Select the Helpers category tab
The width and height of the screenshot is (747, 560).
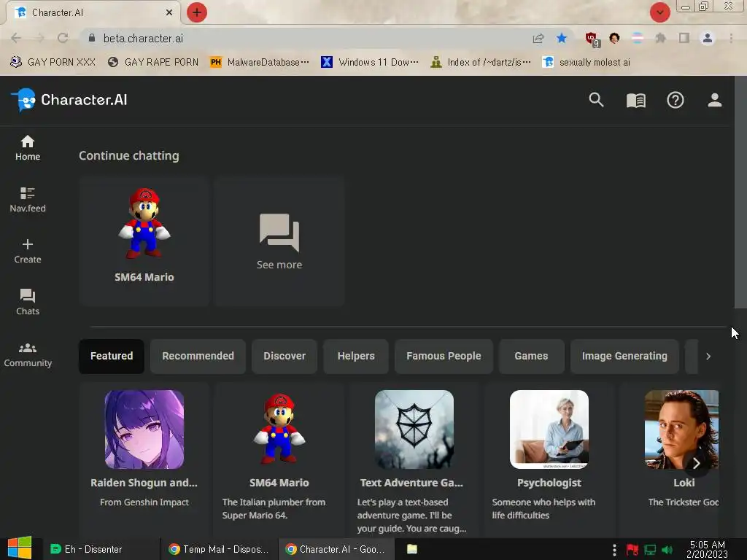[356, 356]
